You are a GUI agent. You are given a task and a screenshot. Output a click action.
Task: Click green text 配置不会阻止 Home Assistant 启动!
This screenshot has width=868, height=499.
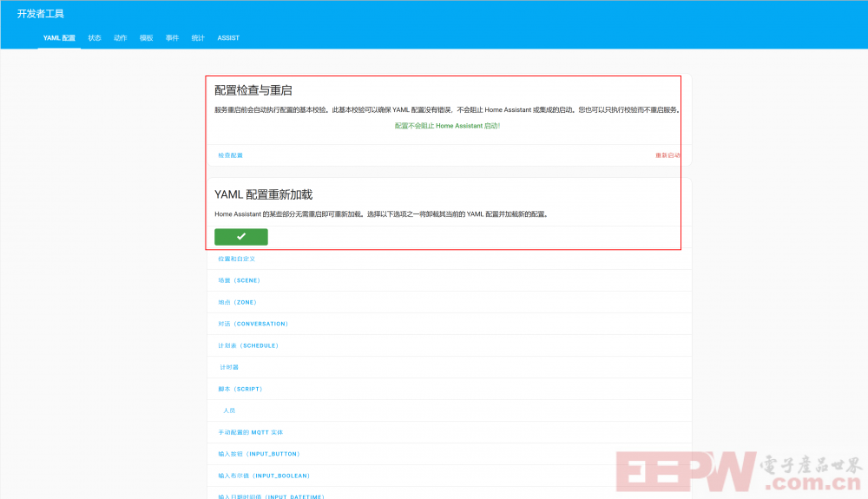[x=447, y=126]
